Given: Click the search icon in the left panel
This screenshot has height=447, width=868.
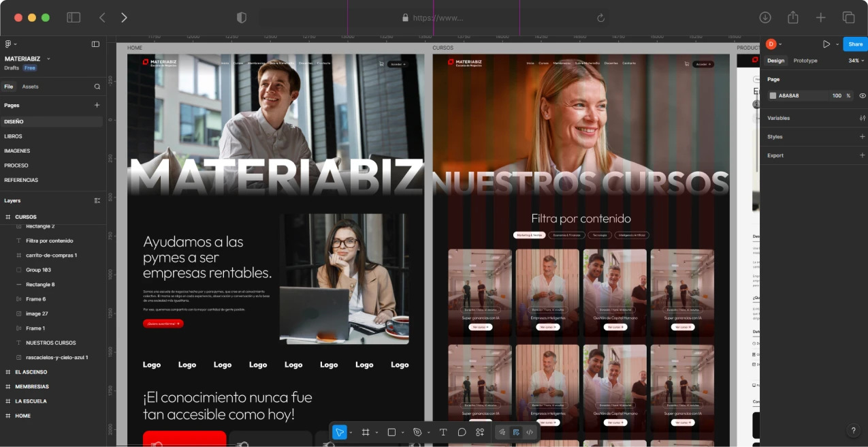Looking at the screenshot, I should (97, 87).
